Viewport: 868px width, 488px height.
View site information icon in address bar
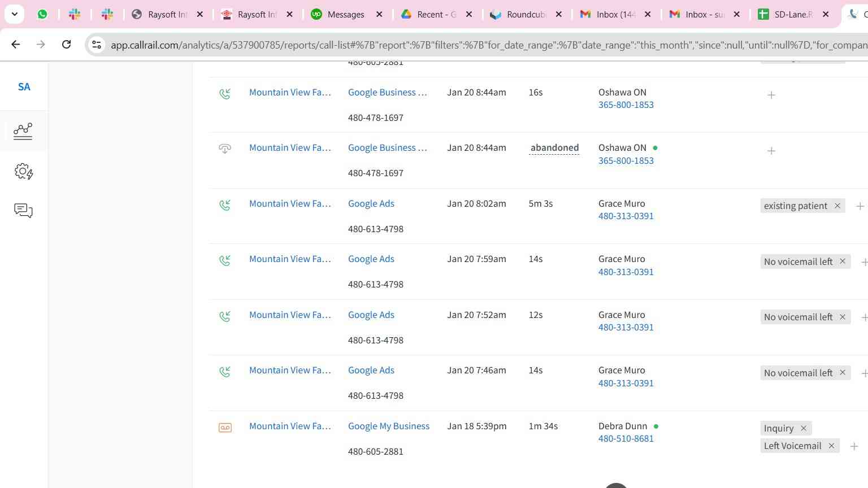pos(97,45)
